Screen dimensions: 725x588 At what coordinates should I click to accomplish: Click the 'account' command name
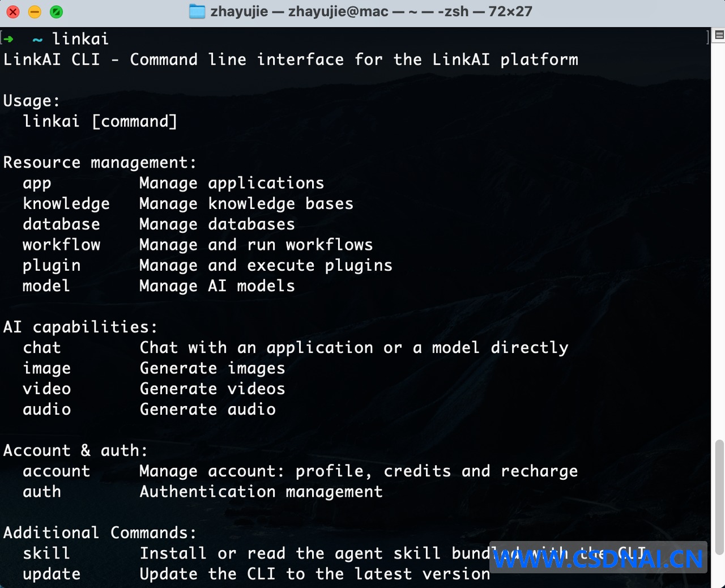point(56,471)
